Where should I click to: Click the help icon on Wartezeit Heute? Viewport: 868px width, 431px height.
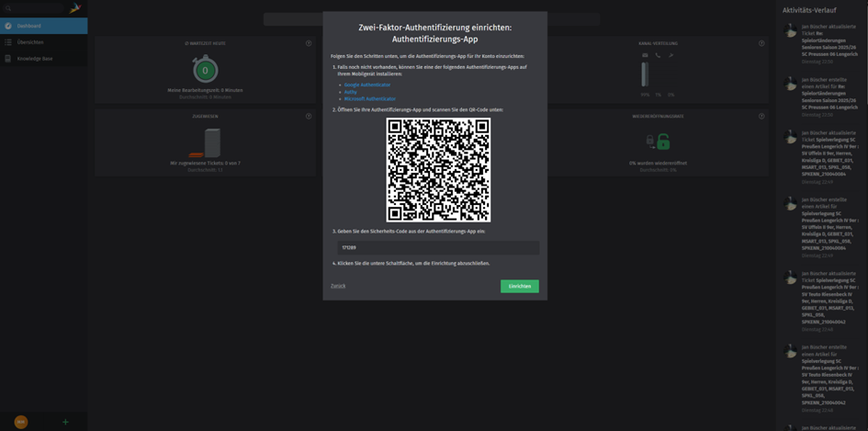click(309, 43)
